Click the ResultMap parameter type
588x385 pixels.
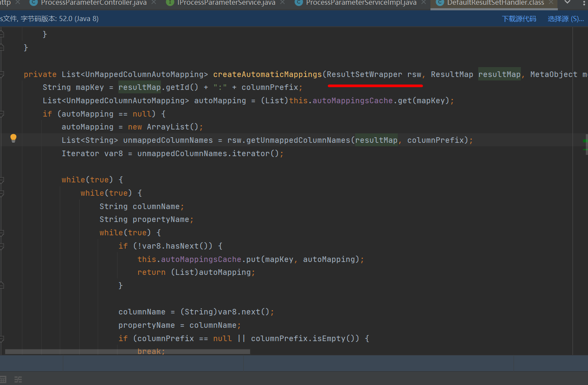coord(452,74)
